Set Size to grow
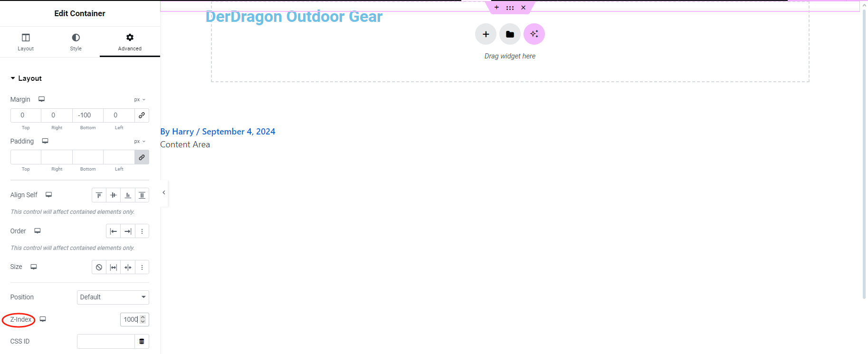The image size is (868, 354). pyautogui.click(x=113, y=268)
